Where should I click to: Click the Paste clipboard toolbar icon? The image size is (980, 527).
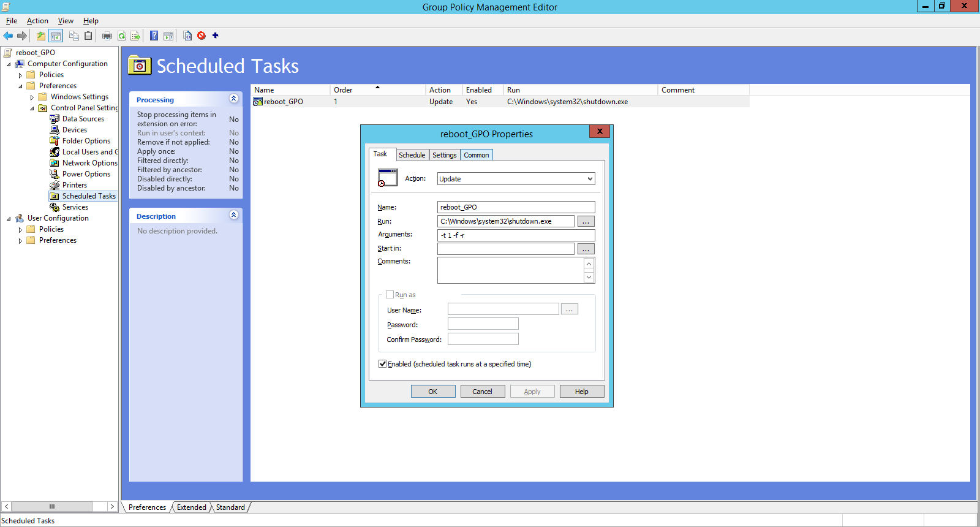88,36
